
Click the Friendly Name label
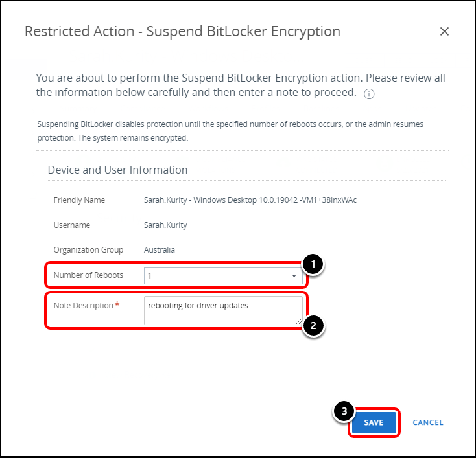79,200
